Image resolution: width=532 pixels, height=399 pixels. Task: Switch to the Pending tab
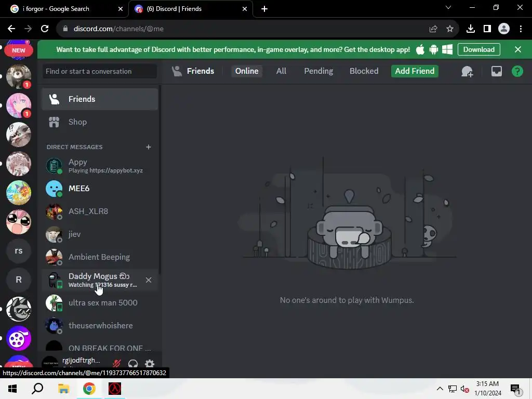coord(318,71)
